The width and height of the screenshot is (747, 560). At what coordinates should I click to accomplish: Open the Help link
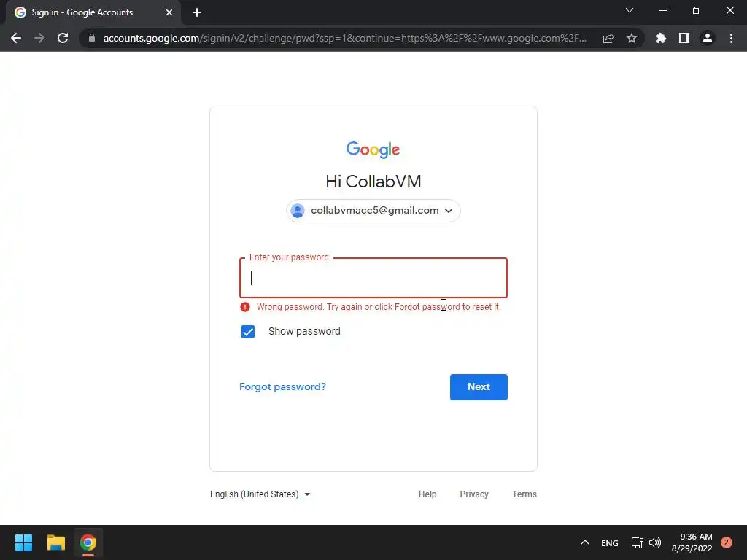coord(427,494)
